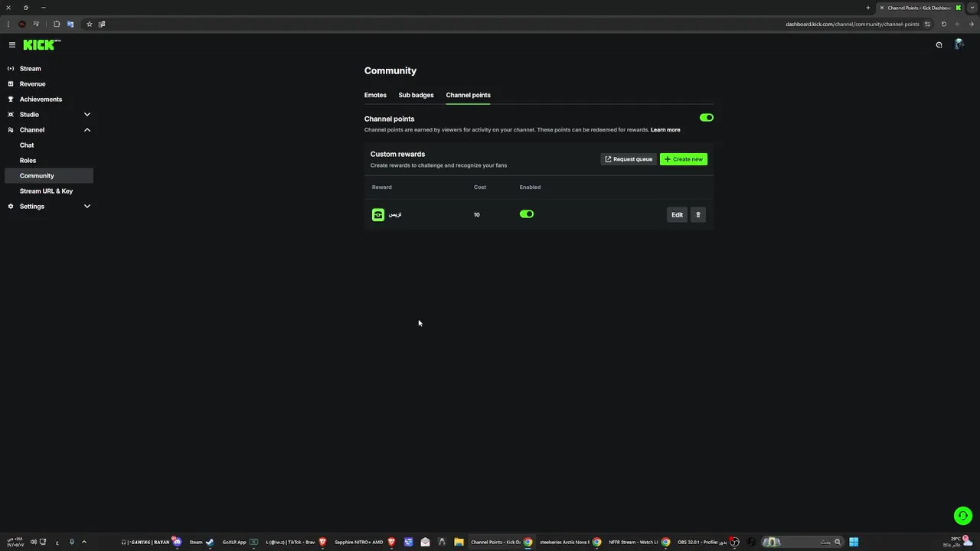Image resolution: width=980 pixels, height=551 pixels.
Task: Click the green reward icon in the row
Action: pyautogui.click(x=378, y=215)
